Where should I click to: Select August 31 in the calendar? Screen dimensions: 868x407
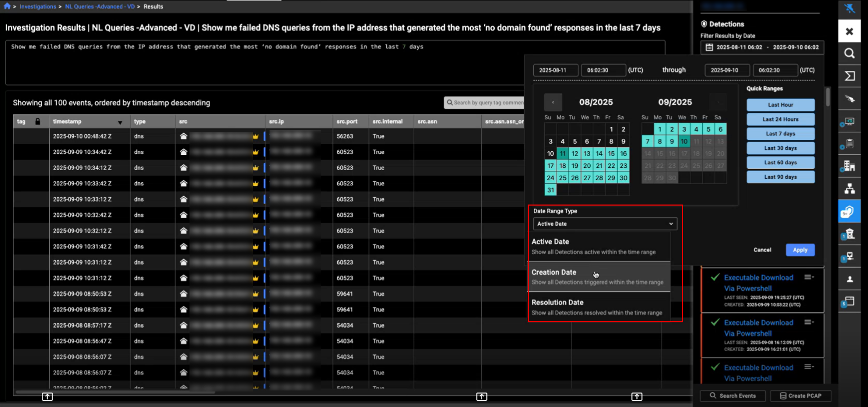pos(550,190)
